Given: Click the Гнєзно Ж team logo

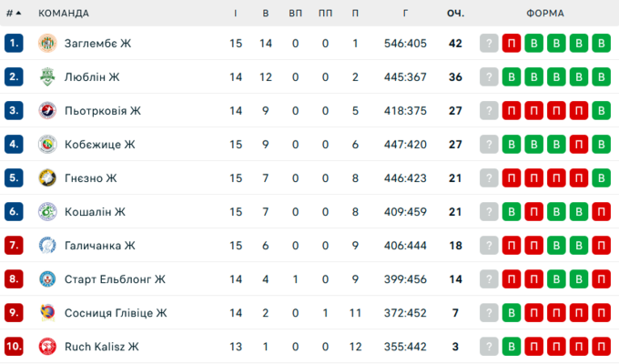Looking at the screenshot, I should pyautogui.click(x=47, y=178).
